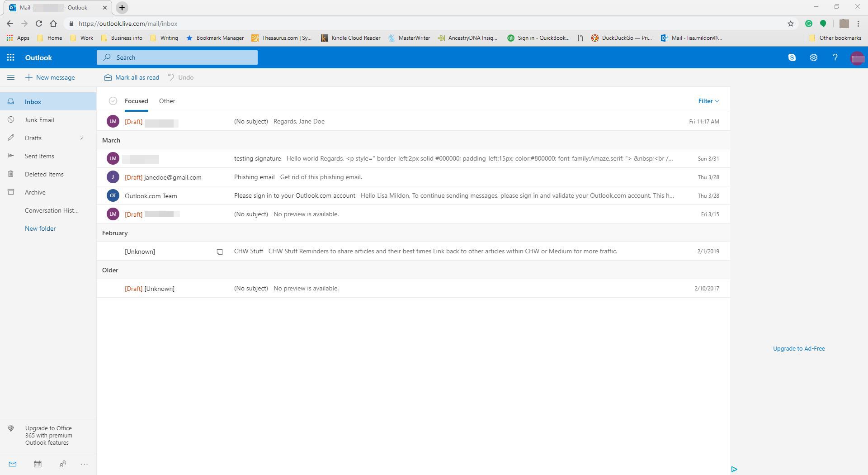Open more apps ellipsis icon
Image resolution: width=868 pixels, height=475 pixels.
(84, 464)
